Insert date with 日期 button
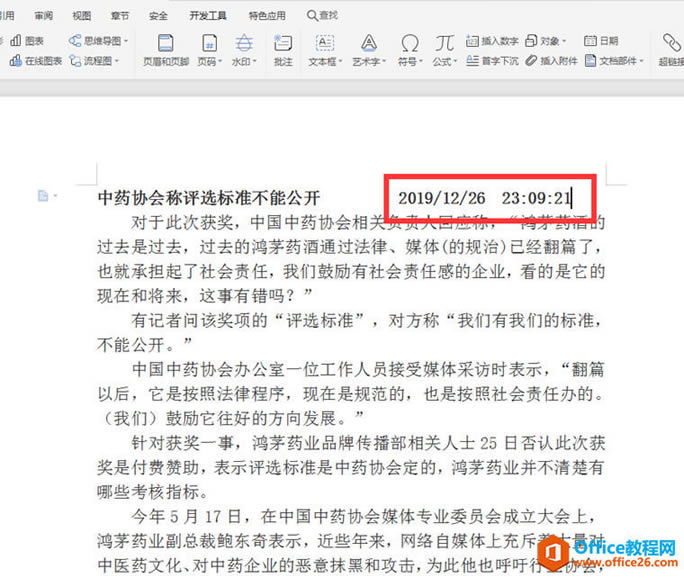This screenshot has width=684, height=578. (601, 41)
